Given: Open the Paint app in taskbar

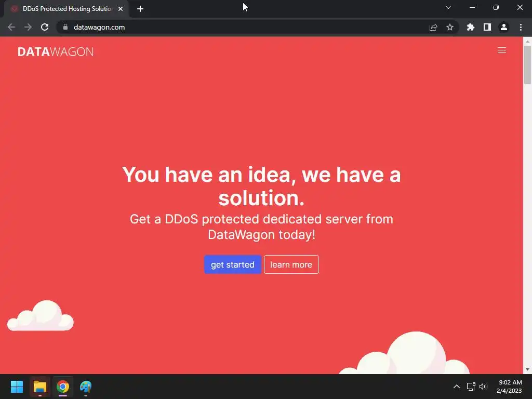Looking at the screenshot, I should (x=86, y=387).
